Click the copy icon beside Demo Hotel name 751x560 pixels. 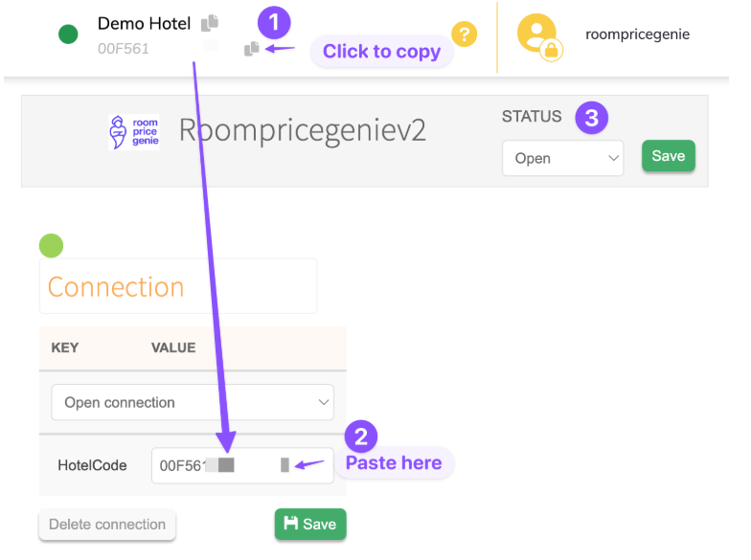tap(210, 23)
